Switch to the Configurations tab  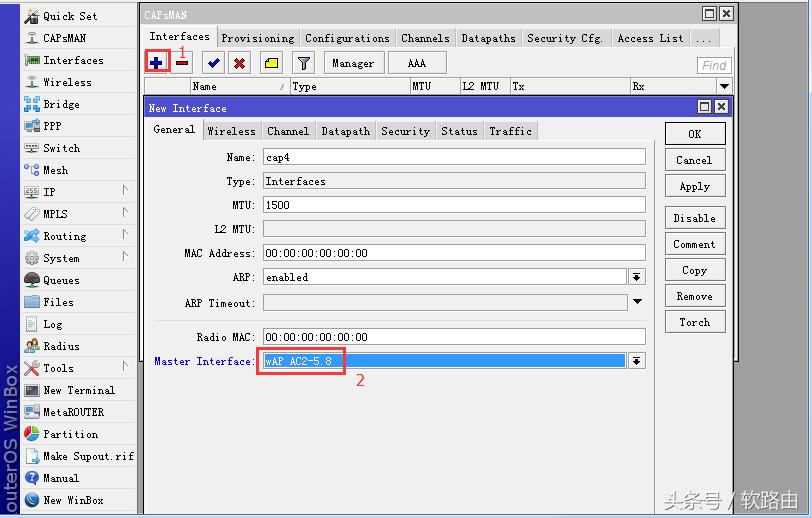[347, 38]
